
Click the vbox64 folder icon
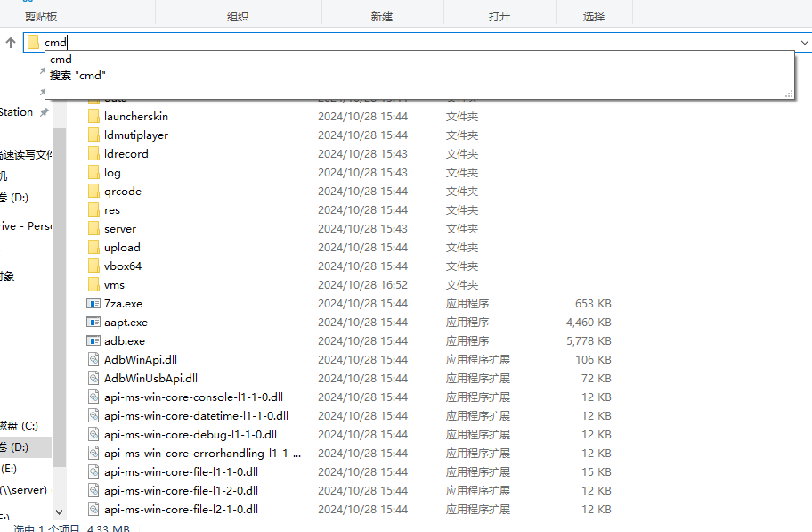pos(93,266)
